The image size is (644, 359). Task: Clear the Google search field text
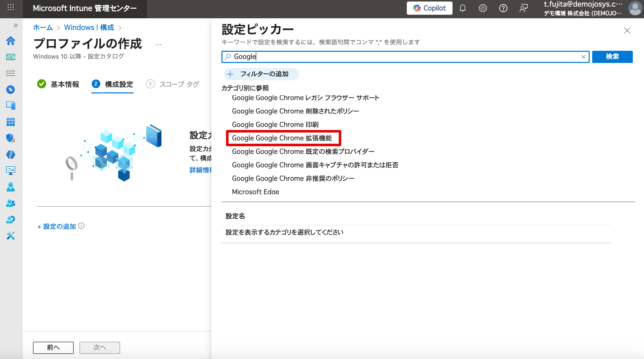[583, 57]
